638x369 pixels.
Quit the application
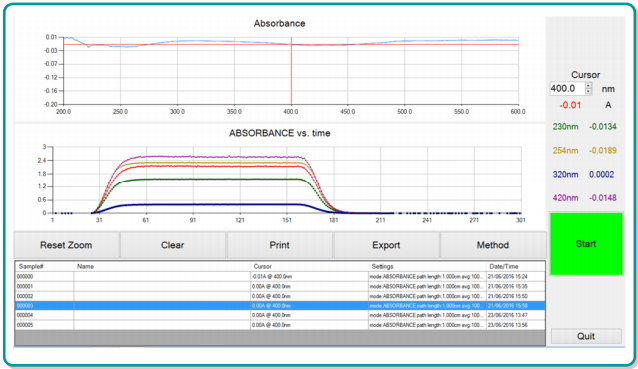click(586, 336)
